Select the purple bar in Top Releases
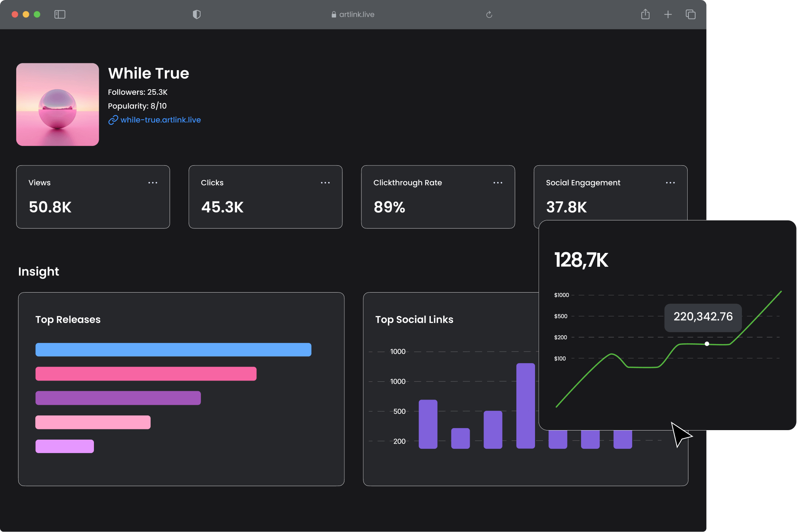 (118, 398)
